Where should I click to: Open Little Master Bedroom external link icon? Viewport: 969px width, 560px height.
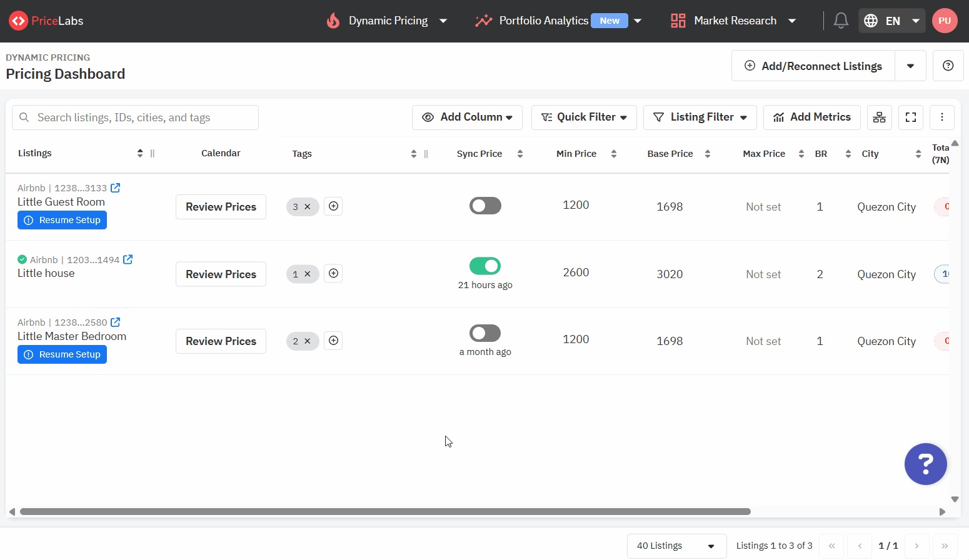[x=115, y=322]
